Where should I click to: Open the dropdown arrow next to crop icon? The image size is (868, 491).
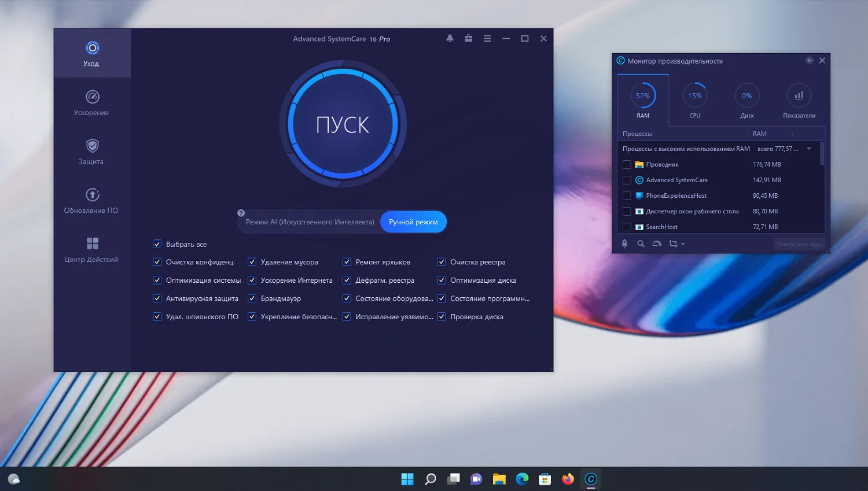coord(683,244)
